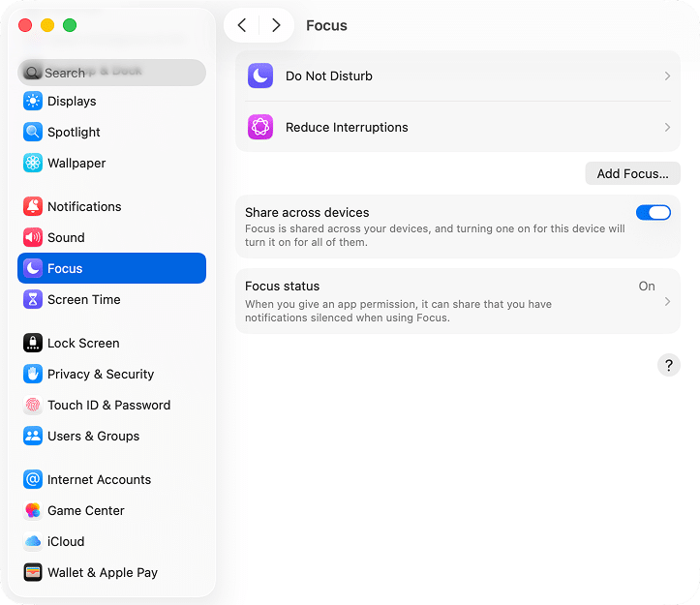The image size is (700, 605).
Task: Click the iCloud cloud icon
Action: point(33,541)
